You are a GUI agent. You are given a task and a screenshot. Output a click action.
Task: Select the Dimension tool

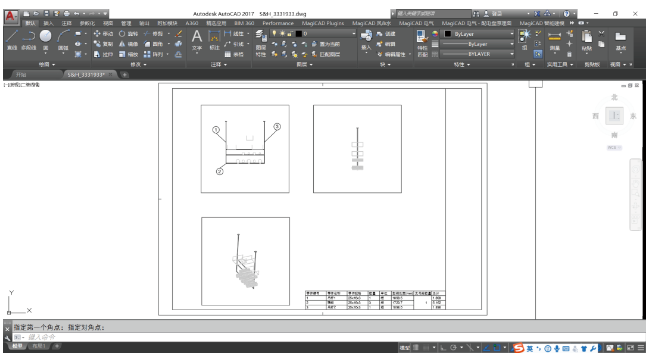214,40
